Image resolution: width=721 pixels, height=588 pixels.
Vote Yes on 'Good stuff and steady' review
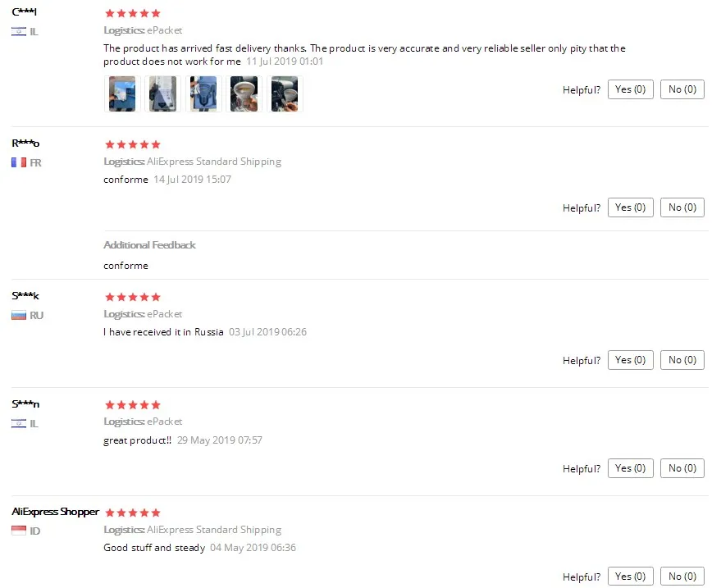[x=631, y=576]
